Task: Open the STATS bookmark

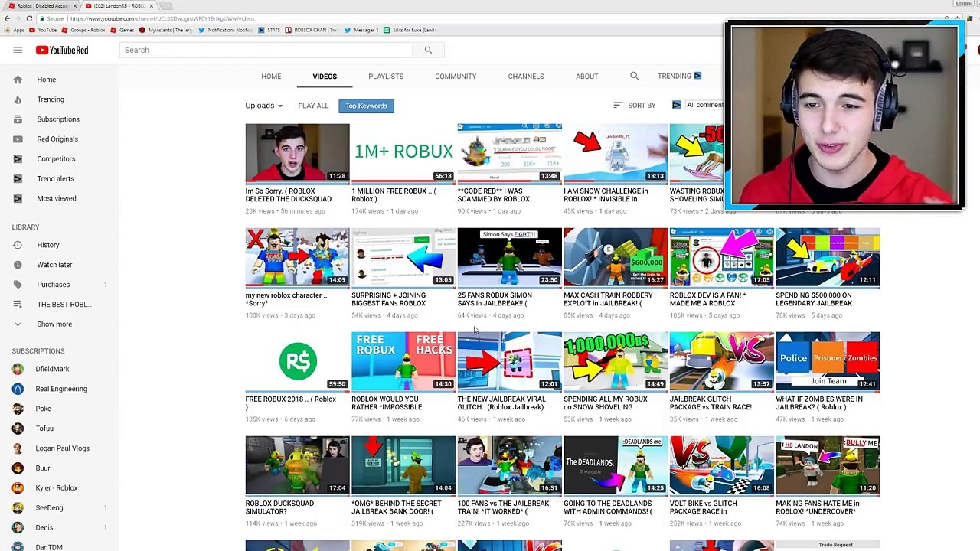Action: tap(269, 30)
